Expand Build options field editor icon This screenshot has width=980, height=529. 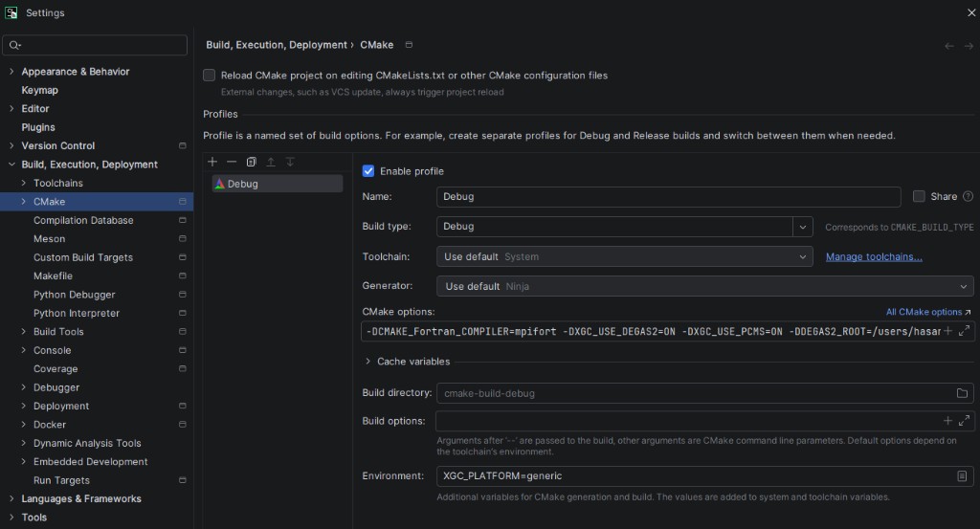coord(965,420)
